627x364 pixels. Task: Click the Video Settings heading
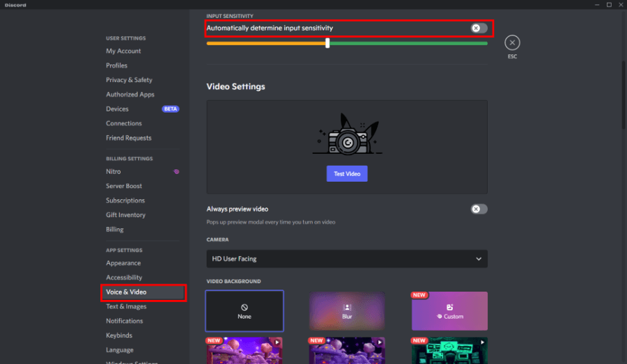click(x=235, y=87)
